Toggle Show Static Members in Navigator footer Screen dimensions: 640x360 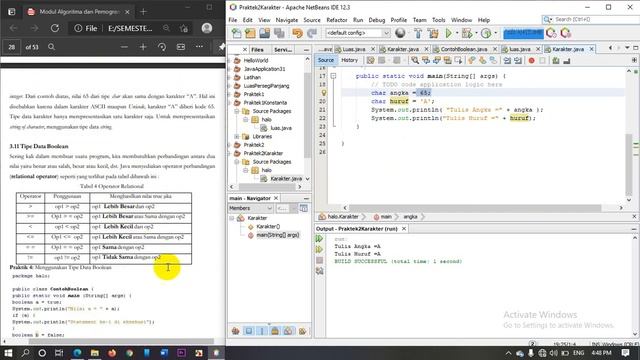262,331
